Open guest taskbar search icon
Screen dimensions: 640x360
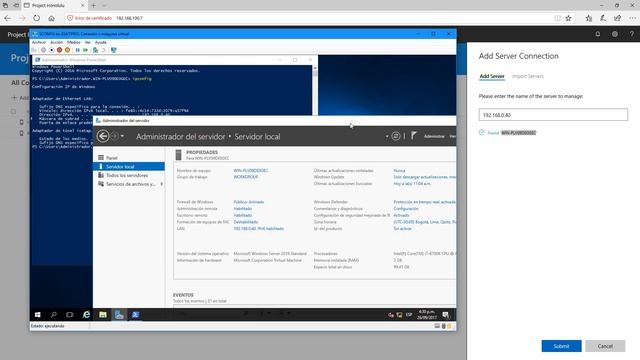53,315
